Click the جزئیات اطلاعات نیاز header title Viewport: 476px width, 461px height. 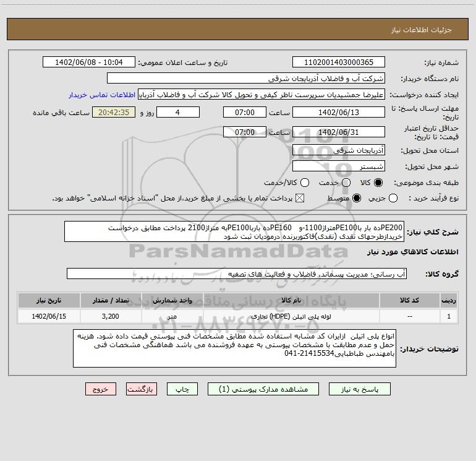click(422, 30)
